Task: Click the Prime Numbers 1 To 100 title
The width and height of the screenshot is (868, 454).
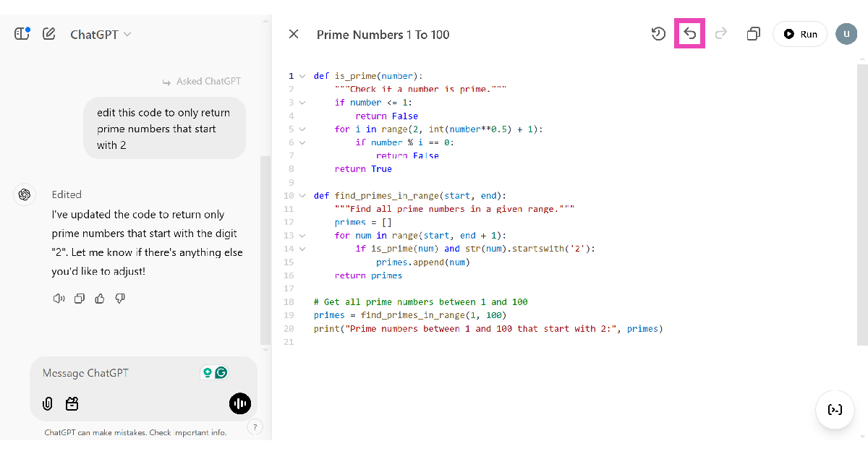Action: pyautogui.click(x=383, y=35)
